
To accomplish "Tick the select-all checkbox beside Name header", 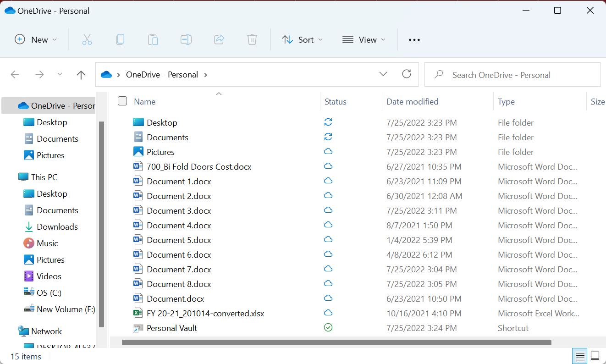I will (122, 101).
